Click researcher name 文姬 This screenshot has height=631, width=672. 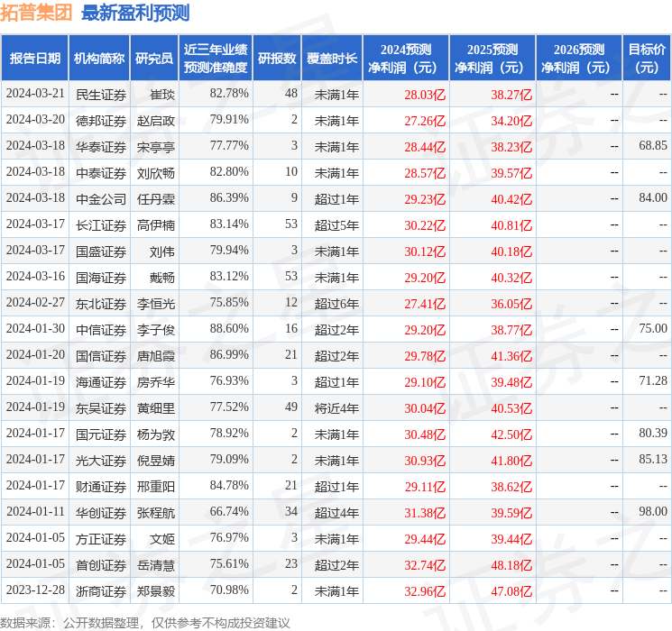162,538
